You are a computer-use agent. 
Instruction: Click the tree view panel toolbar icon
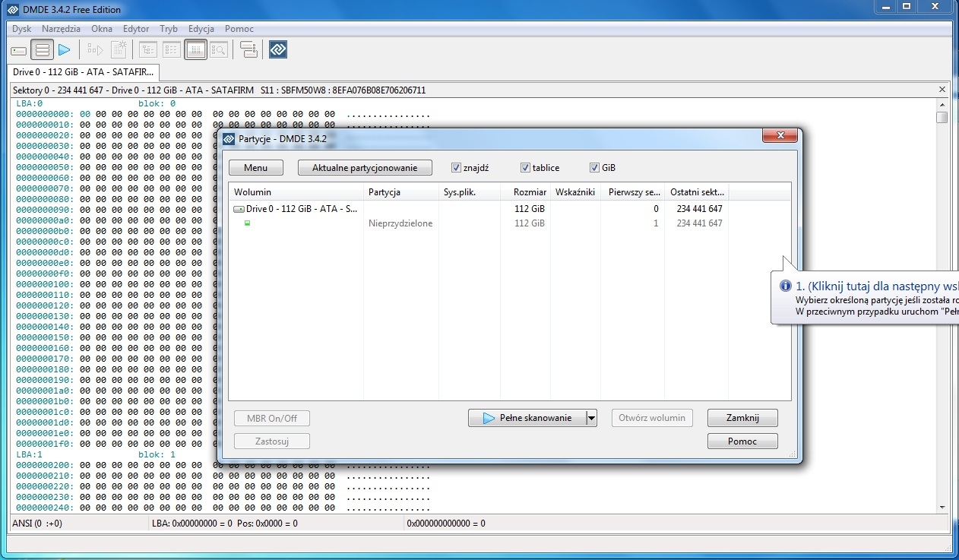click(x=147, y=50)
